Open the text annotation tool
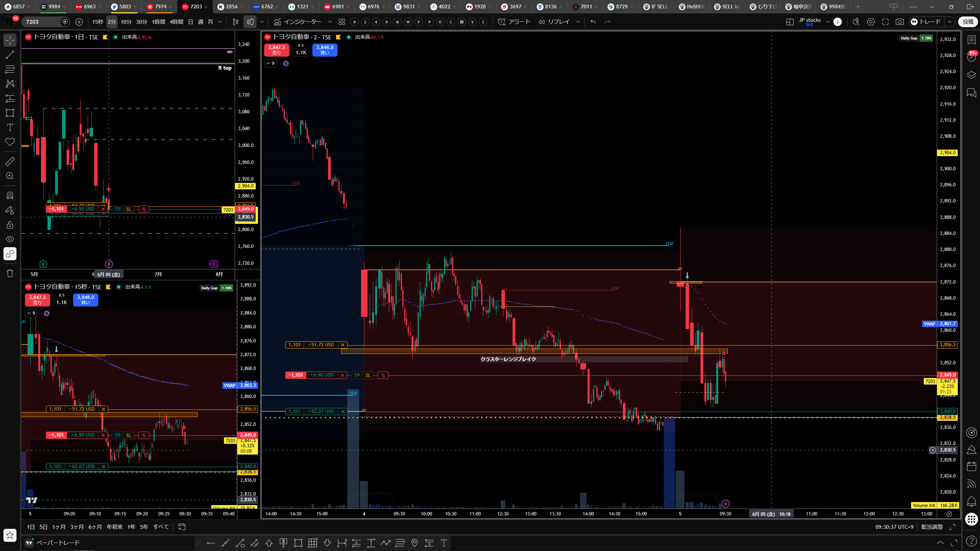The width and height of the screenshot is (980, 551). [x=10, y=127]
